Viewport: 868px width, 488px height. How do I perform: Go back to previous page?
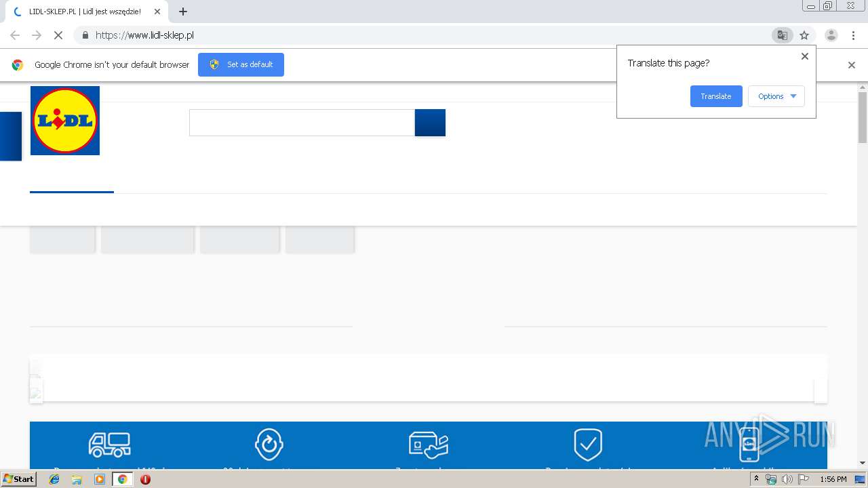coord(15,35)
